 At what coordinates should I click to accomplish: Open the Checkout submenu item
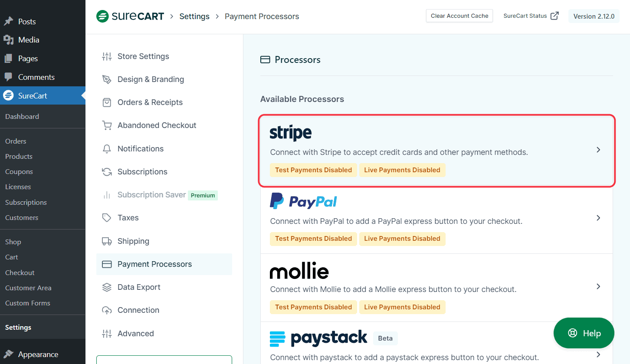[x=20, y=273]
